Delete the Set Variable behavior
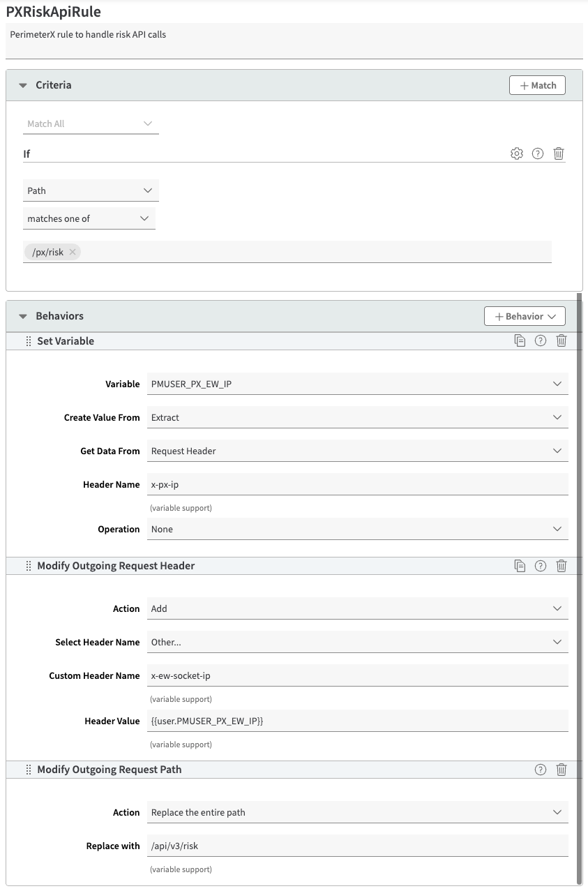The width and height of the screenshot is (588, 891). 561,341
